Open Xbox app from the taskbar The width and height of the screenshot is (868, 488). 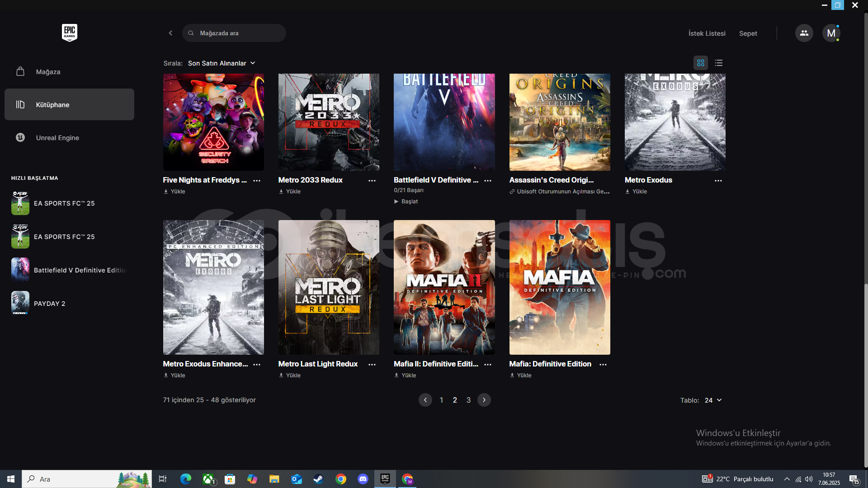[x=208, y=479]
